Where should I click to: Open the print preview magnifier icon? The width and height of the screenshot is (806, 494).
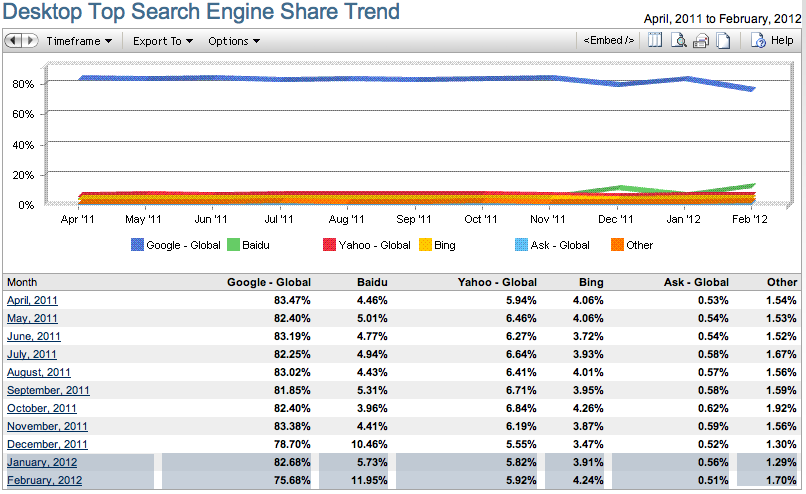click(679, 41)
